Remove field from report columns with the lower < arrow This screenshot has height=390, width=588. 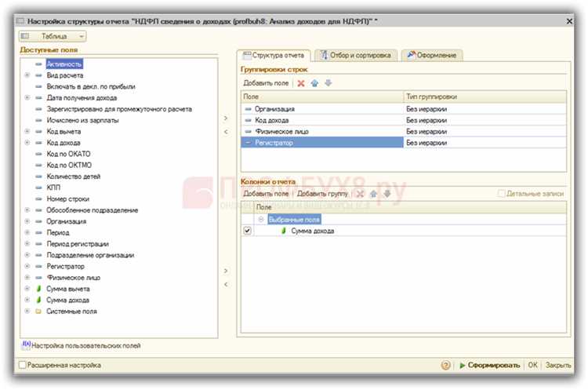[226, 284]
